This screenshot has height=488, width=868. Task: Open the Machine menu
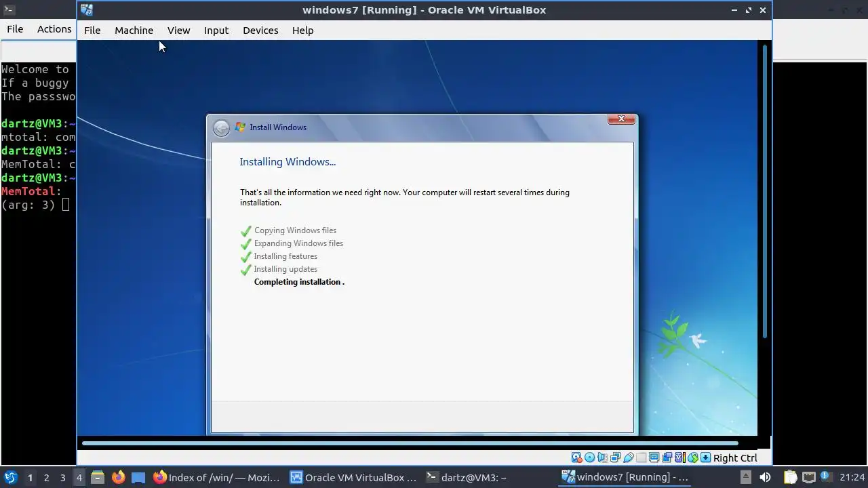(x=134, y=30)
